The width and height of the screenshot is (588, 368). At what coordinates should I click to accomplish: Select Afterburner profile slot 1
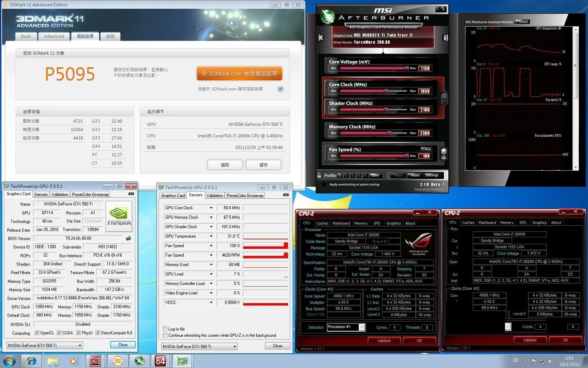(x=340, y=175)
